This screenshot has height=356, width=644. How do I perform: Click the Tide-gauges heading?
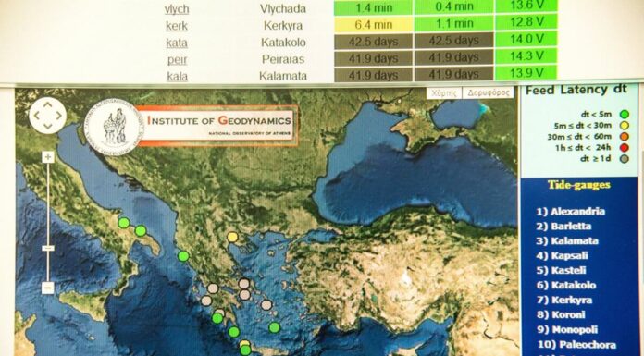coord(579,185)
